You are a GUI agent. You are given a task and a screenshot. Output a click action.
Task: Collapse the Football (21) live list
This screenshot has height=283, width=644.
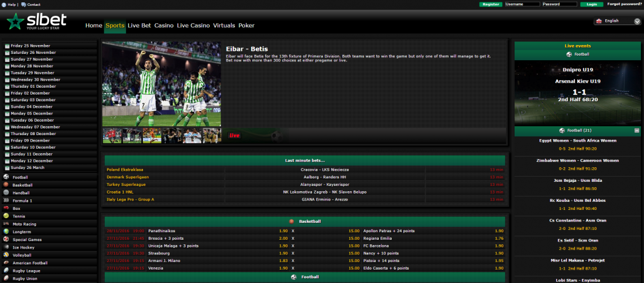636,130
